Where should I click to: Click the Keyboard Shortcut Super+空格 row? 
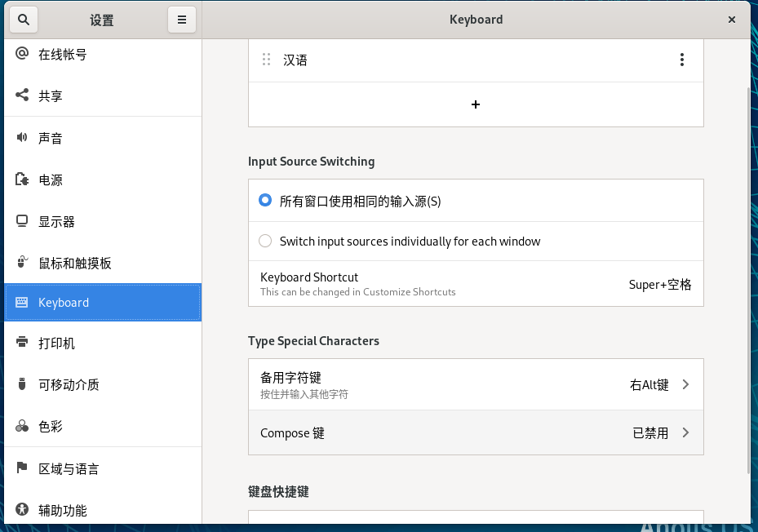[476, 284]
